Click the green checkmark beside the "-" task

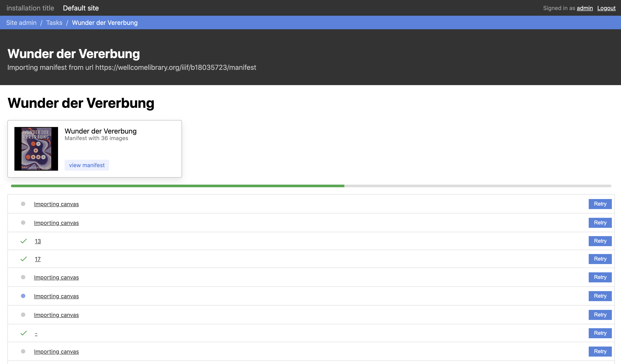point(23,333)
